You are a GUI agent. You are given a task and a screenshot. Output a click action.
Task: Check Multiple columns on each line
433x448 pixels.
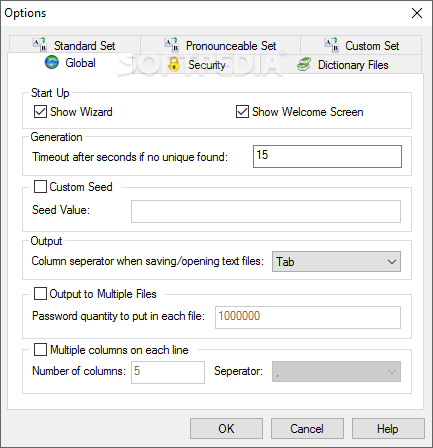tap(40, 350)
